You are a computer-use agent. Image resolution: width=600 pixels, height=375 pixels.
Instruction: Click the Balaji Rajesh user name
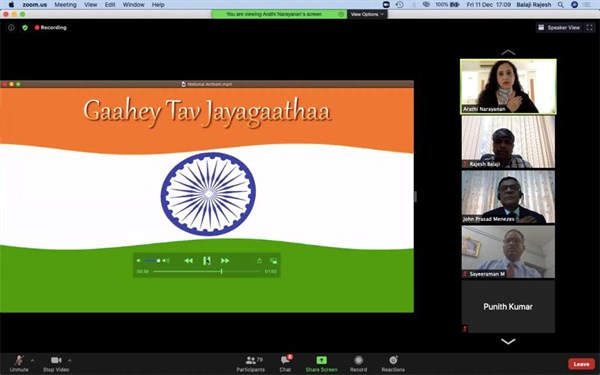(x=534, y=5)
